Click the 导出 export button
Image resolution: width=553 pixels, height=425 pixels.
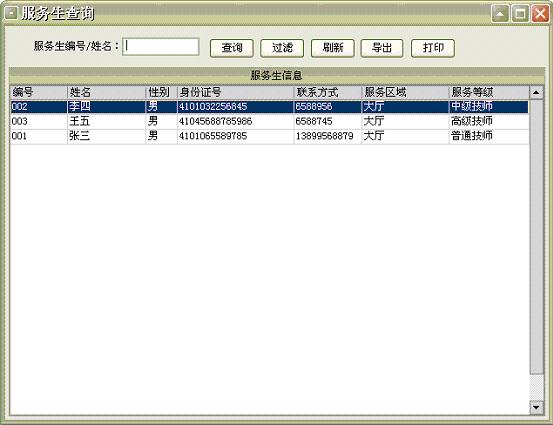tap(382, 48)
